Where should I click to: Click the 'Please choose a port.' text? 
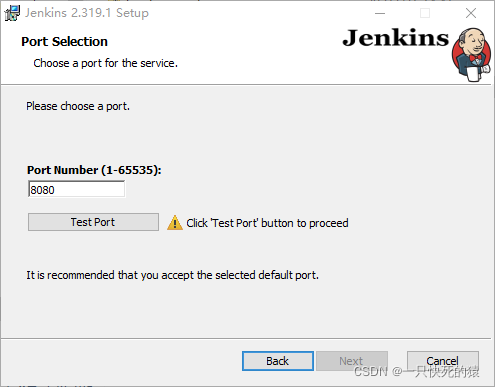[x=78, y=106]
